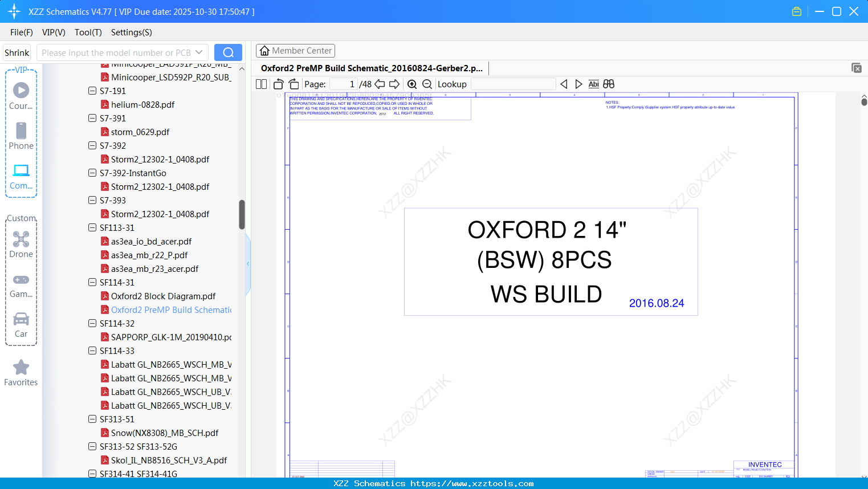Rotate the schematic page clockwise
The image size is (868, 489).
point(294,84)
